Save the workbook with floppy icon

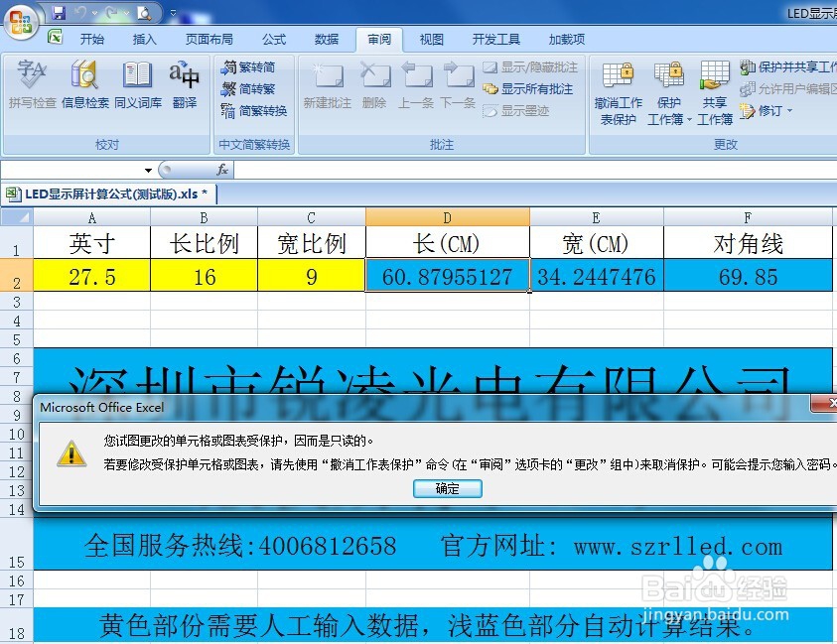coord(59,12)
